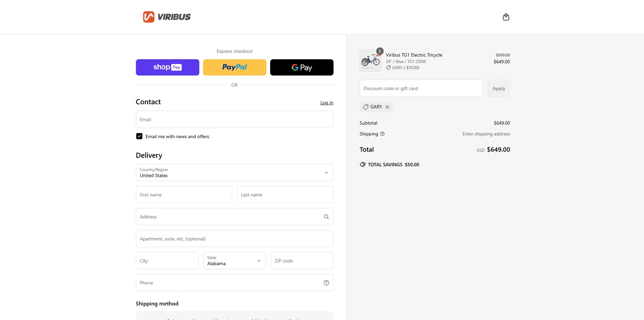Viewport: 644px width, 320px height.
Task: Focus the Phone input field
Action: click(234, 283)
